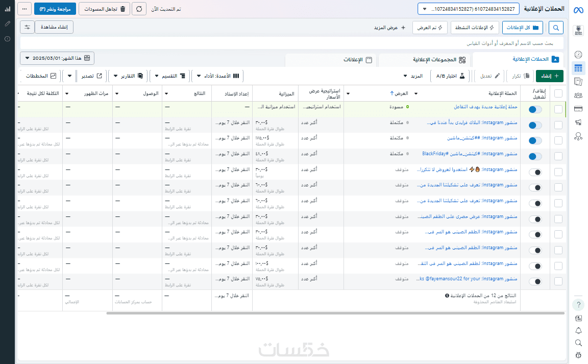The height and width of the screenshot is (364, 588).
Task: Turn on the استعدوا لعروض campaign switch
Action: point(535,172)
